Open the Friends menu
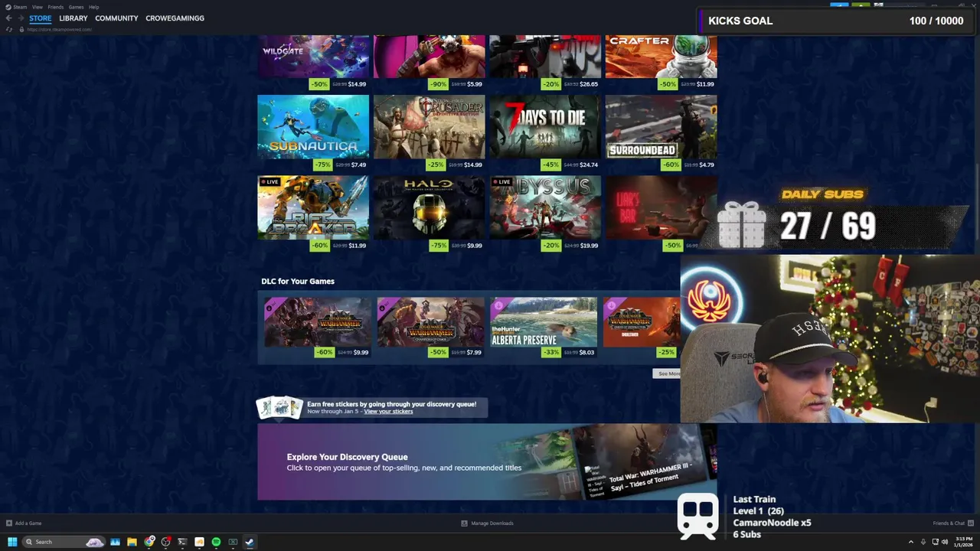Viewport: 980px width, 551px height. point(56,7)
